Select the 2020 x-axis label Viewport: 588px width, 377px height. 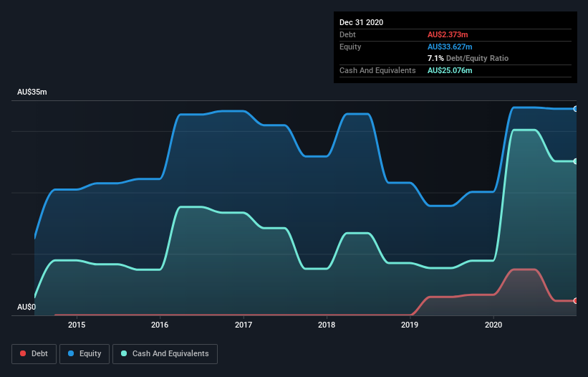click(493, 325)
